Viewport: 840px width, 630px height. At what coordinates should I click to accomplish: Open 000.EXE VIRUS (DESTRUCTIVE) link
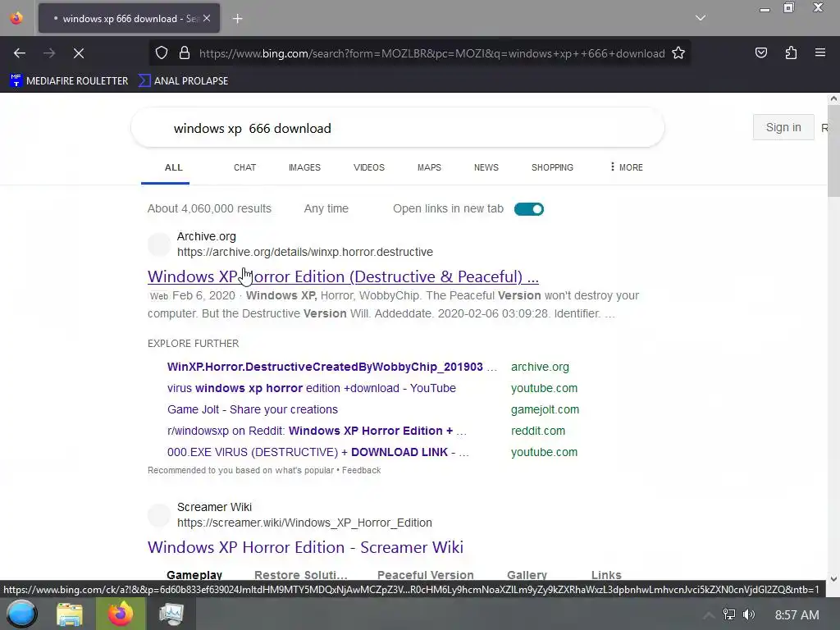[317, 452]
